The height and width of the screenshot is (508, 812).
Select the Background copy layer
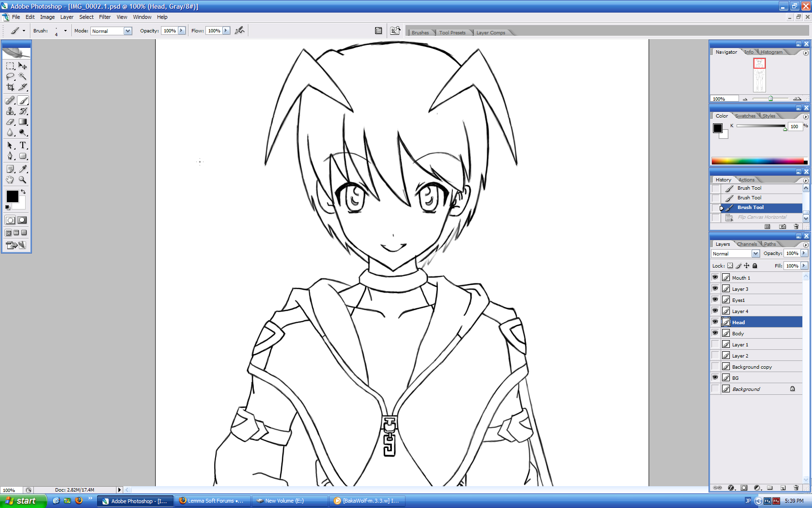coord(752,367)
